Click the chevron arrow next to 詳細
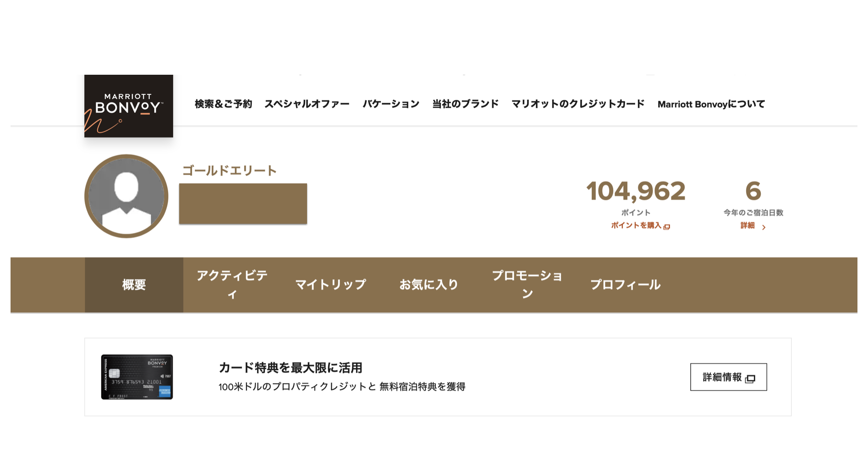The height and width of the screenshot is (475, 868). click(x=764, y=227)
